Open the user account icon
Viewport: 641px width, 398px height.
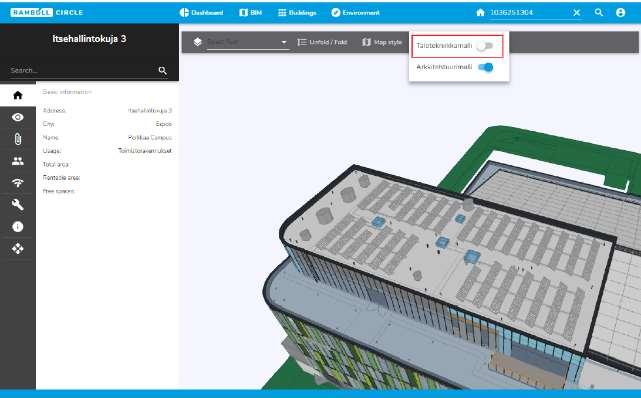[x=620, y=13]
